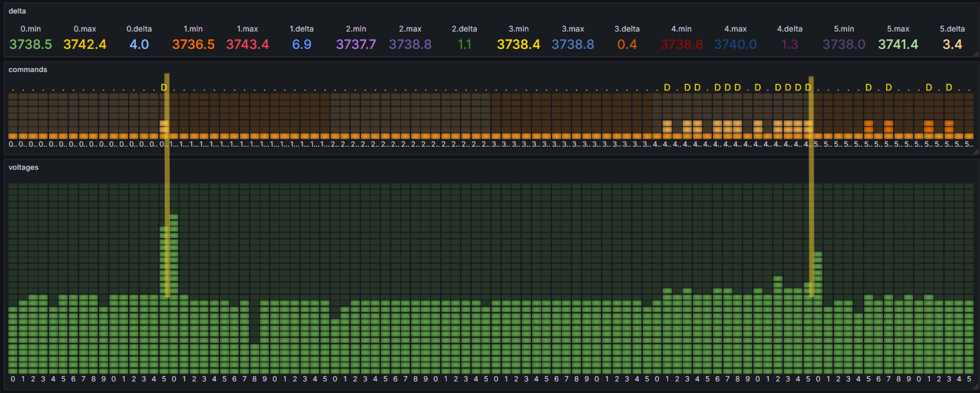Click the 2.min stat value 3737.7
The height and width of the screenshot is (393, 980).
pyautogui.click(x=356, y=44)
